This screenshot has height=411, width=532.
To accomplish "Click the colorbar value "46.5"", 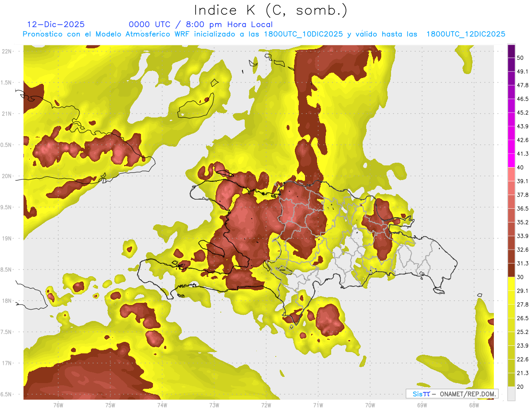I will pyautogui.click(x=523, y=99).
